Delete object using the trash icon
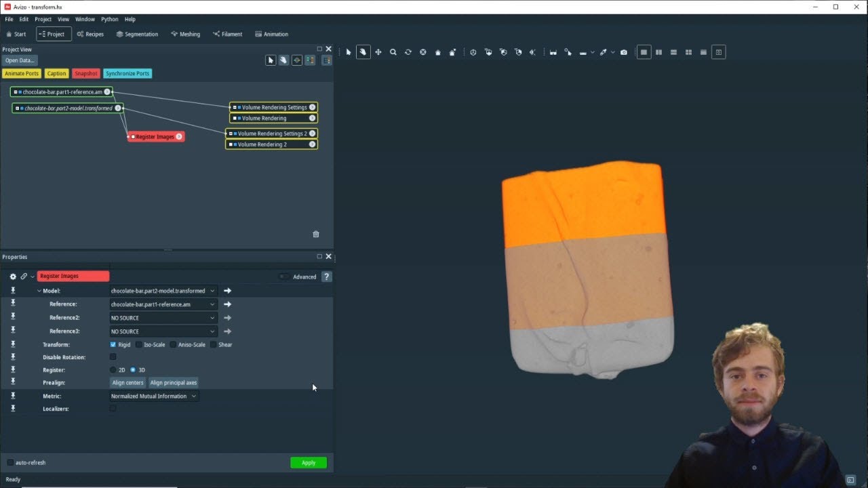Viewport: 868px width, 488px height. [x=316, y=234]
